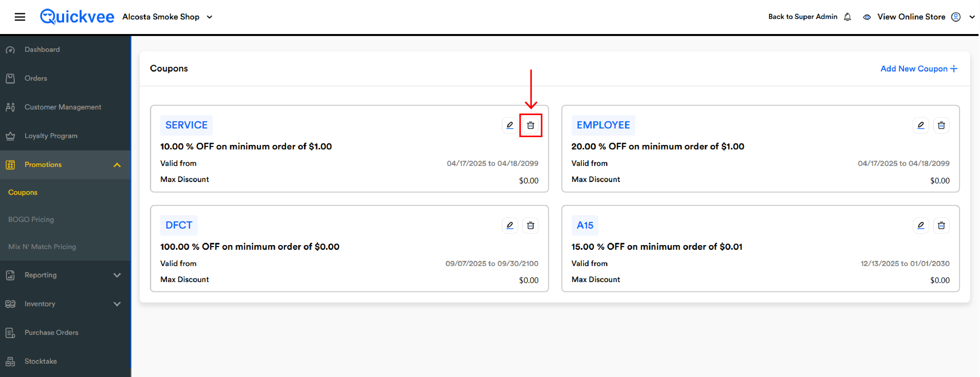Open the notifications bell icon
980x377 pixels.
point(847,17)
